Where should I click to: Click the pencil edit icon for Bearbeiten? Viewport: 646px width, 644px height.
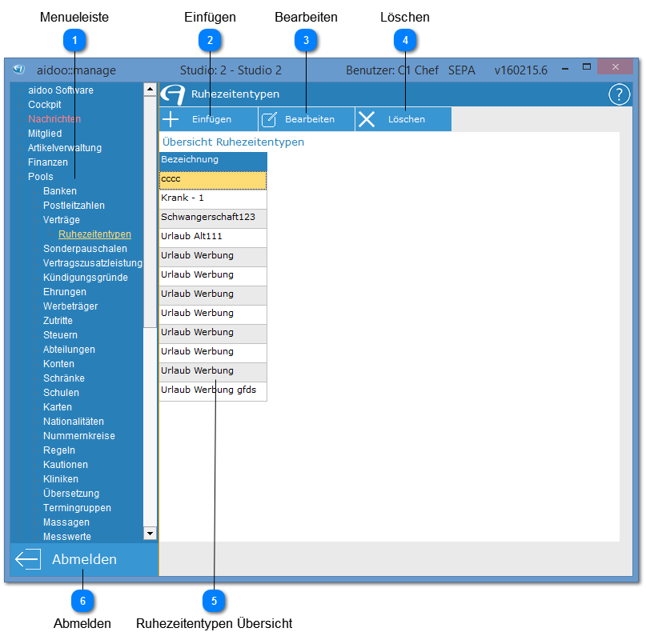pyautogui.click(x=269, y=119)
